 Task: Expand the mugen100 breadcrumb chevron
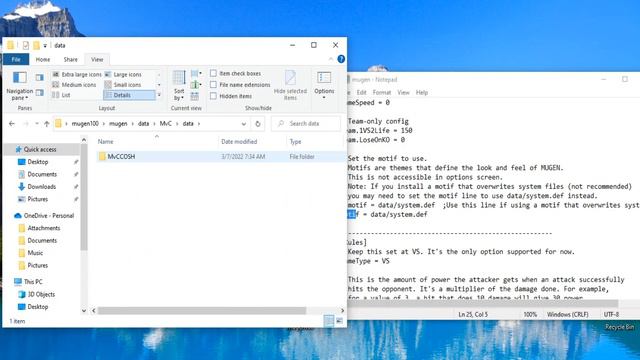pyautogui.click(x=104, y=124)
